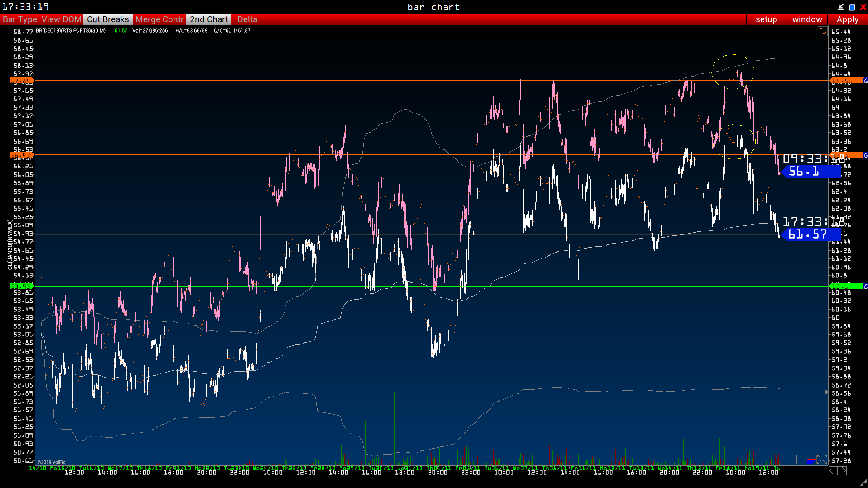The image size is (868, 488).
Task: Toggle the View DOM option
Action: [x=62, y=19]
